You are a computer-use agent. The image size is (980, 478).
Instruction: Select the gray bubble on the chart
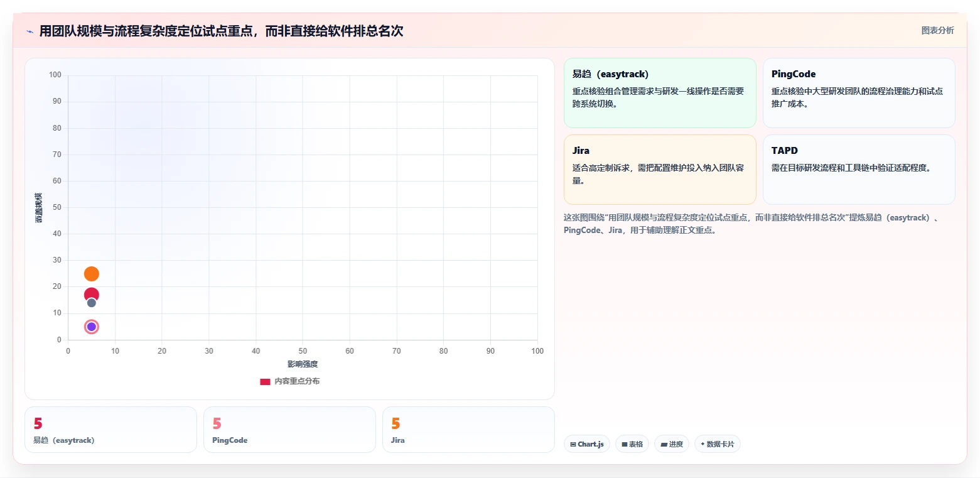[x=92, y=303]
